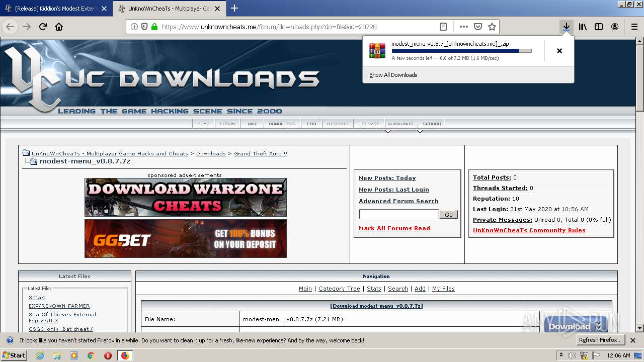Screen dimensions: 644x362
Task: Open the Download Warzone Cheats banner
Action: (x=186, y=197)
